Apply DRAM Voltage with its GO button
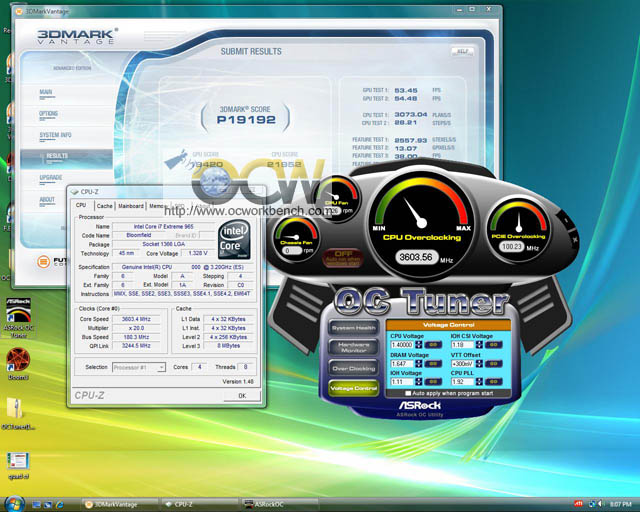This screenshot has width=640, height=512. pyautogui.click(x=433, y=364)
